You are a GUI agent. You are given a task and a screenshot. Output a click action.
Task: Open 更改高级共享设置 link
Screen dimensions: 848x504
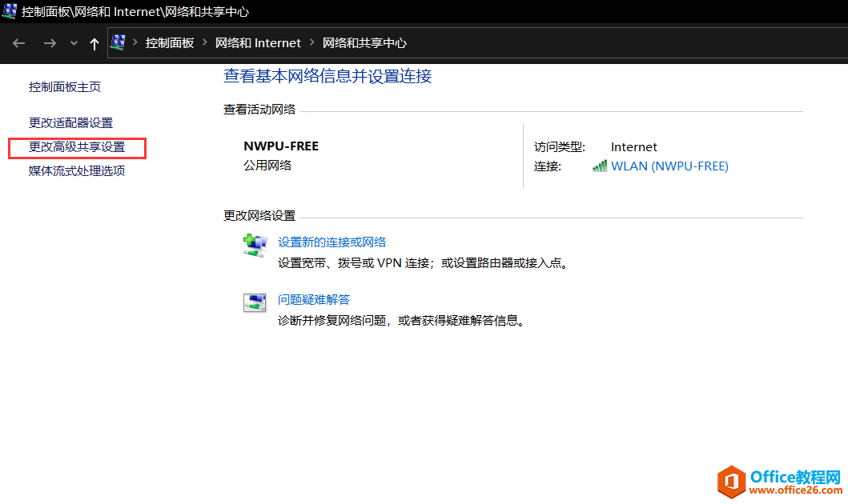click(x=77, y=147)
